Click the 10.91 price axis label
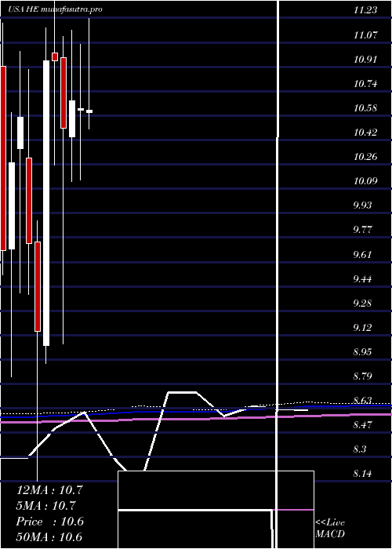 [x=365, y=59]
